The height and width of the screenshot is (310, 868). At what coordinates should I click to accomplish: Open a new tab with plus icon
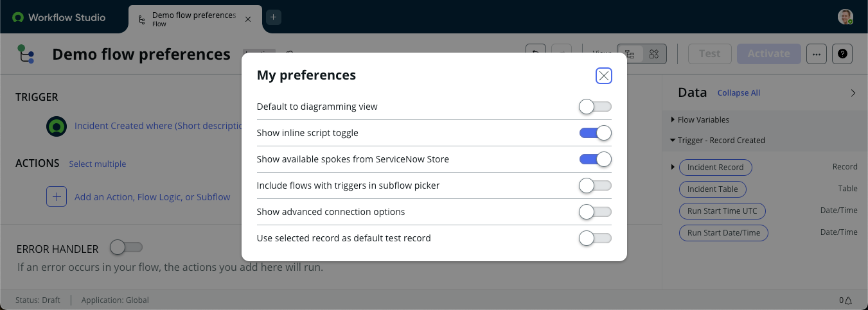(x=273, y=17)
